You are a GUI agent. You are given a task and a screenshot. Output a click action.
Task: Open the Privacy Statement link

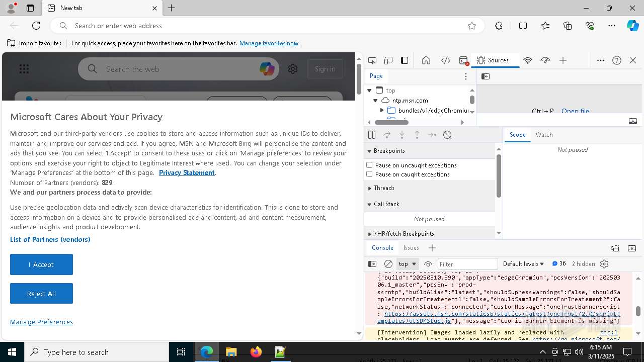[187, 173]
